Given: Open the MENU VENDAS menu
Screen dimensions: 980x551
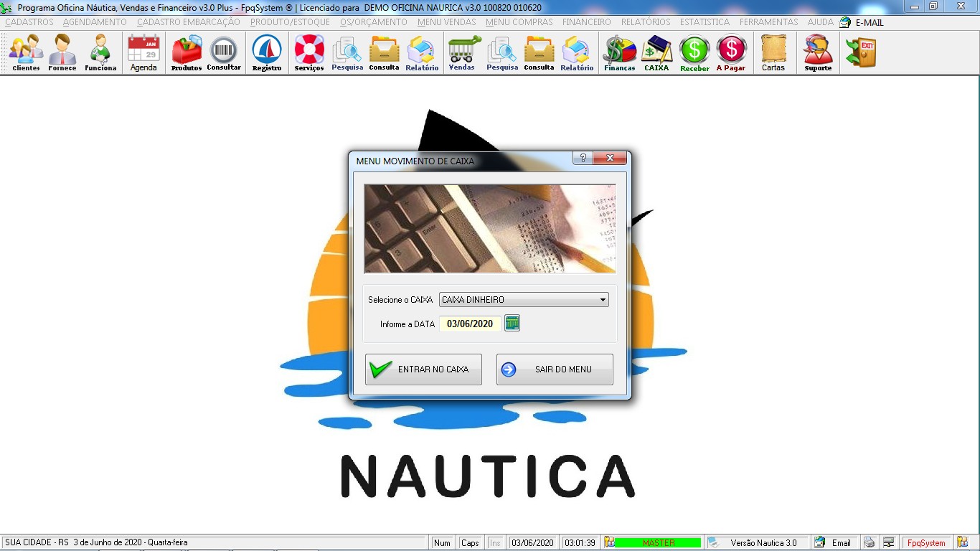Looking at the screenshot, I should tap(447, 22).
